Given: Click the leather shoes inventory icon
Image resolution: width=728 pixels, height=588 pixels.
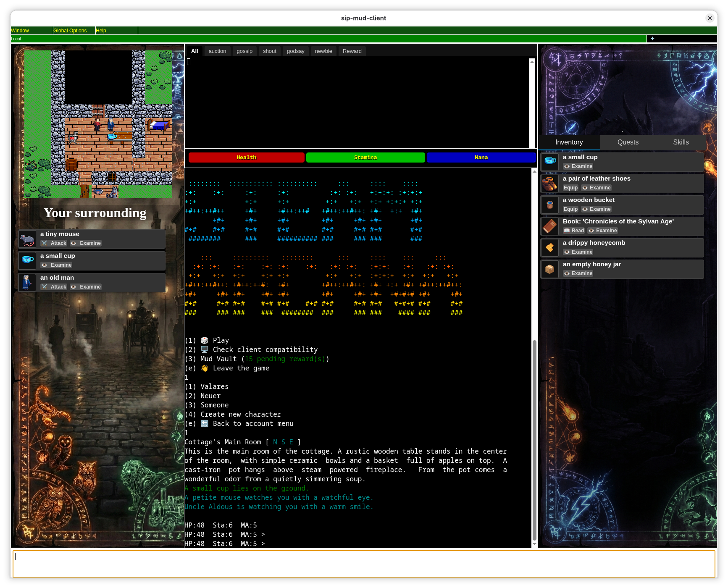Looking at the screenshot, I should [x=549, y=184].
